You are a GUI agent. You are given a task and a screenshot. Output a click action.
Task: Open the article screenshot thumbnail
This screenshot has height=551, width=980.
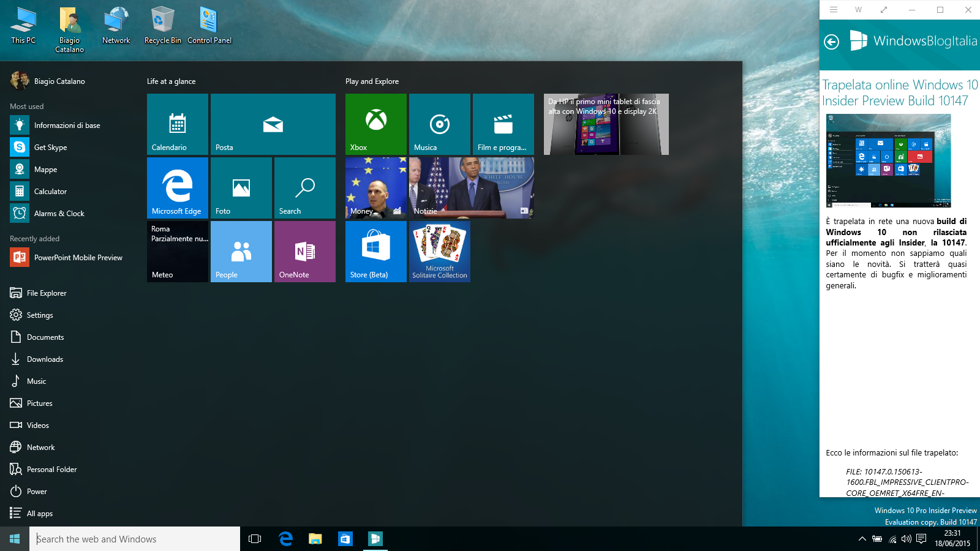888,161
